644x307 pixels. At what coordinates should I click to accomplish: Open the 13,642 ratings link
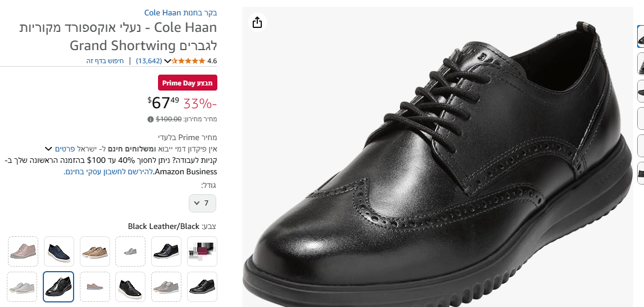149,61
